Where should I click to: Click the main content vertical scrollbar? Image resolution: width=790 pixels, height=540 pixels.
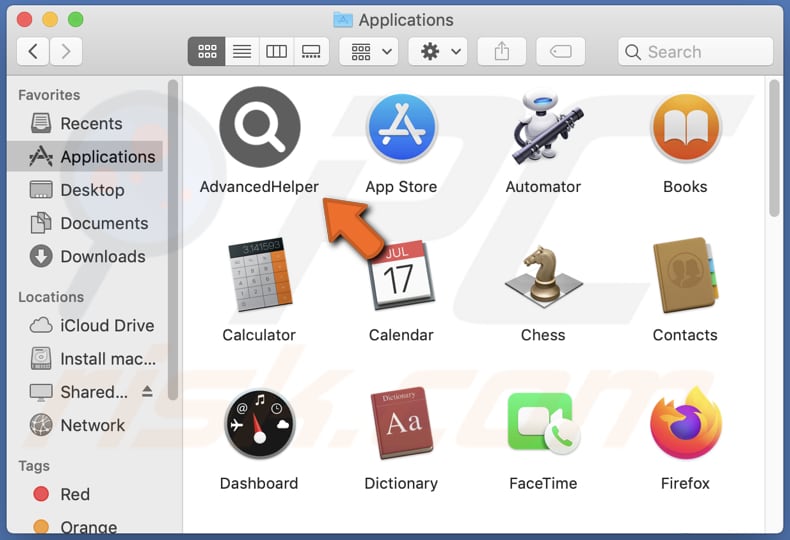point(775,149)
